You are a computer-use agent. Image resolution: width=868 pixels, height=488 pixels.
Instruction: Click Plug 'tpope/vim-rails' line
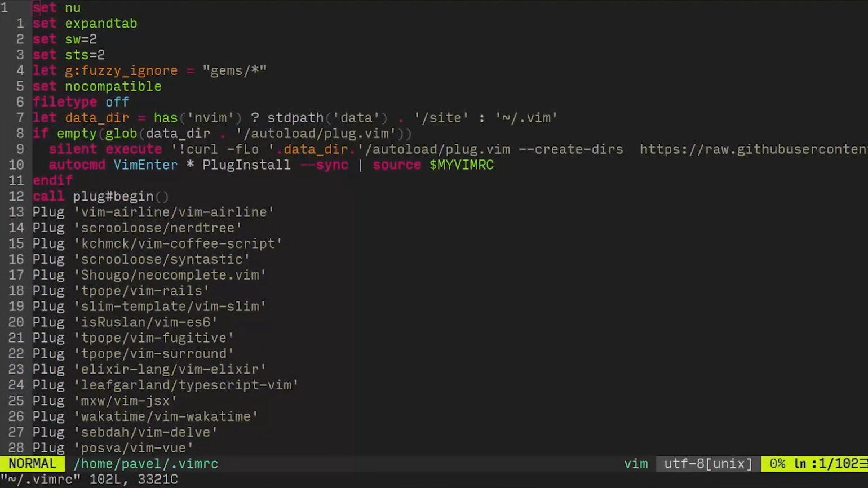pyautogui.click(x=121, y=292)
